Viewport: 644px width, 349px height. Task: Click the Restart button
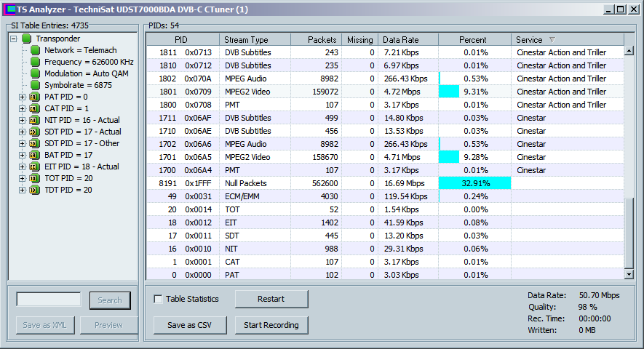pyautogui.click(x=271, y=299)
